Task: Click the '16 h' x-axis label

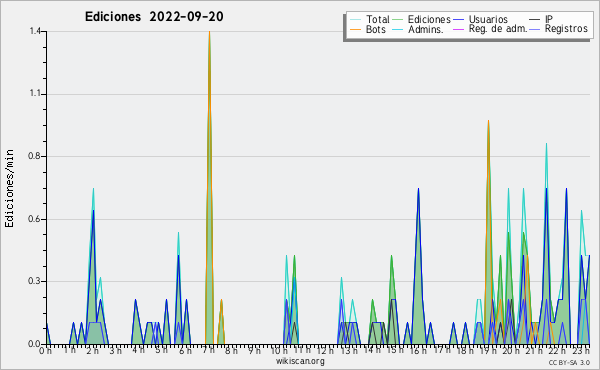Action: click(418, 350)
